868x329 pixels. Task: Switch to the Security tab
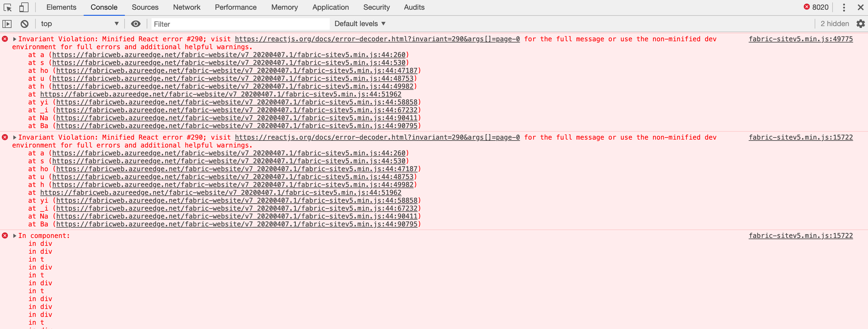376,7
